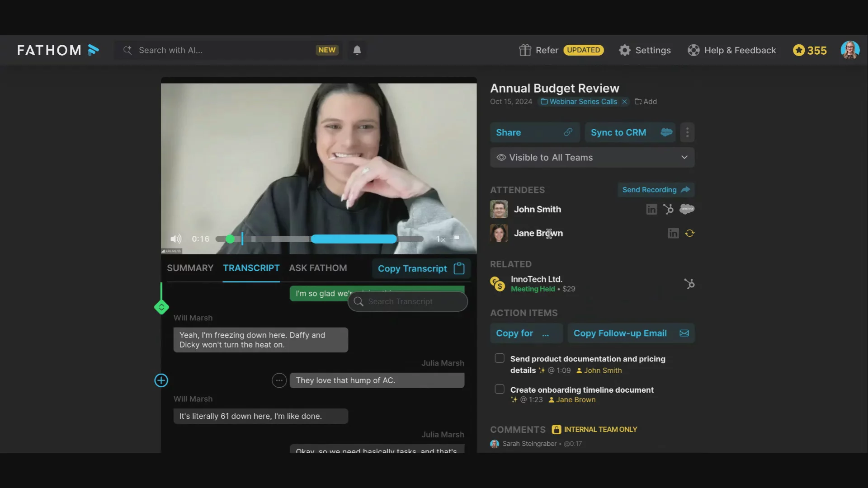Click the 355 star points badge

810,50
